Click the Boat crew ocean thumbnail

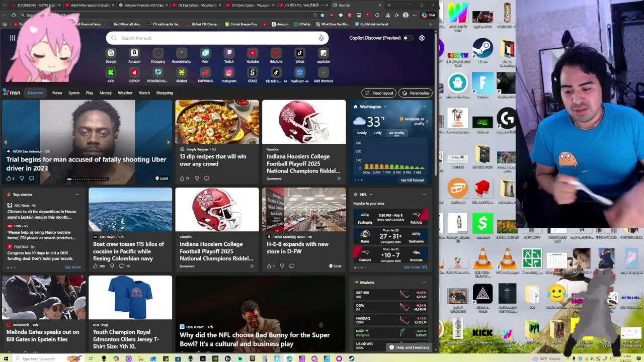tap(130, 210)
